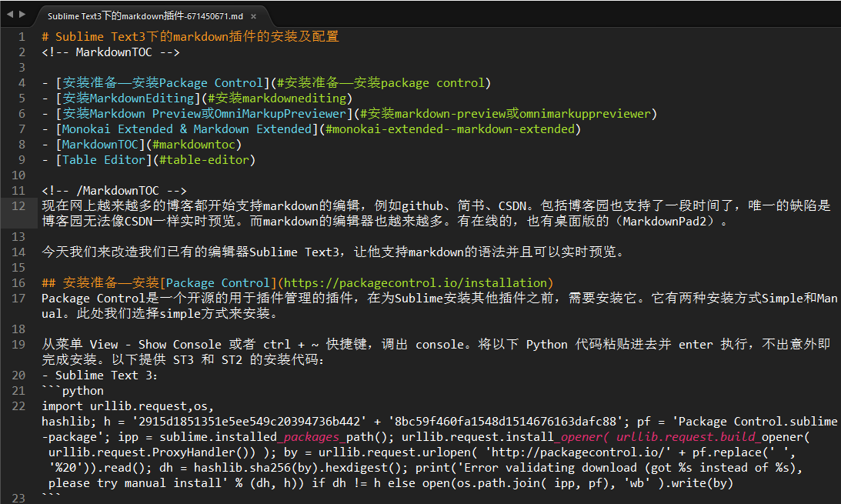841x504 pixels.
Task: Click line number 22 in the gutter
Action: [18, 406]
